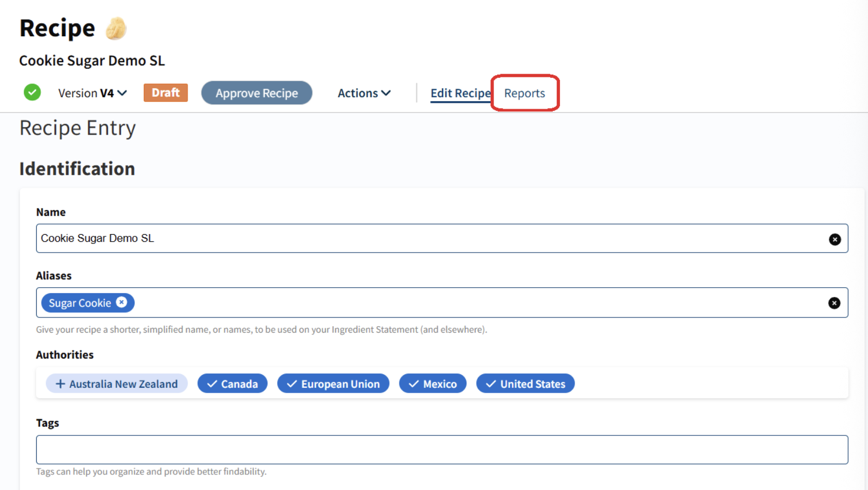Add Australia New Zealand authority
Screen dimensions: 868x490
pos(117,383)
